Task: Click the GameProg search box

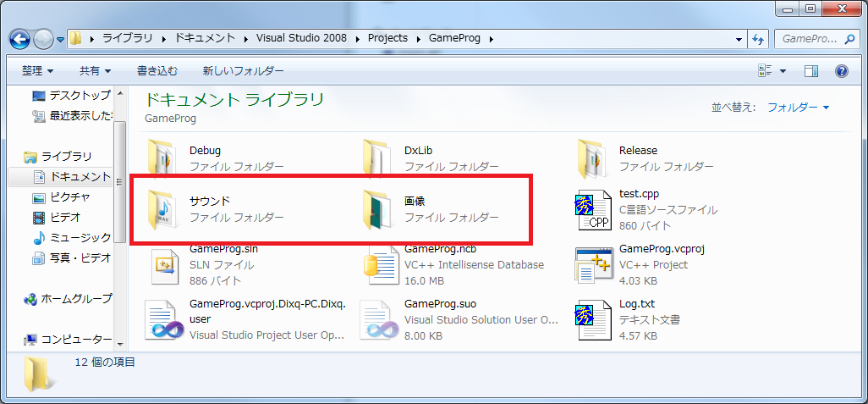Action: (x=808, y=39)
